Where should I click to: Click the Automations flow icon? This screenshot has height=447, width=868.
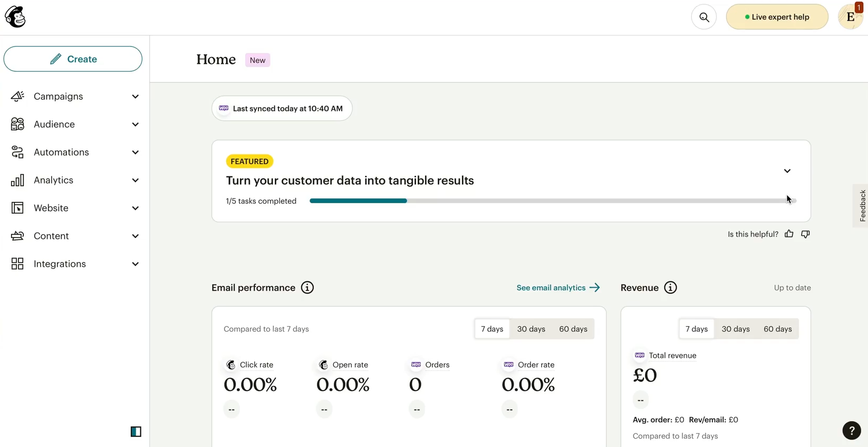point(17,152)
